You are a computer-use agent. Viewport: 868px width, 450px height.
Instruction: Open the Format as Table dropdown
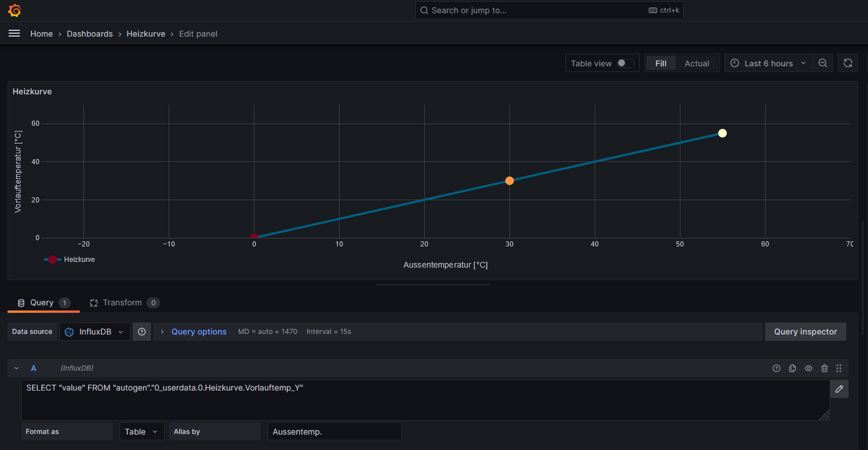tap(141, 432)
